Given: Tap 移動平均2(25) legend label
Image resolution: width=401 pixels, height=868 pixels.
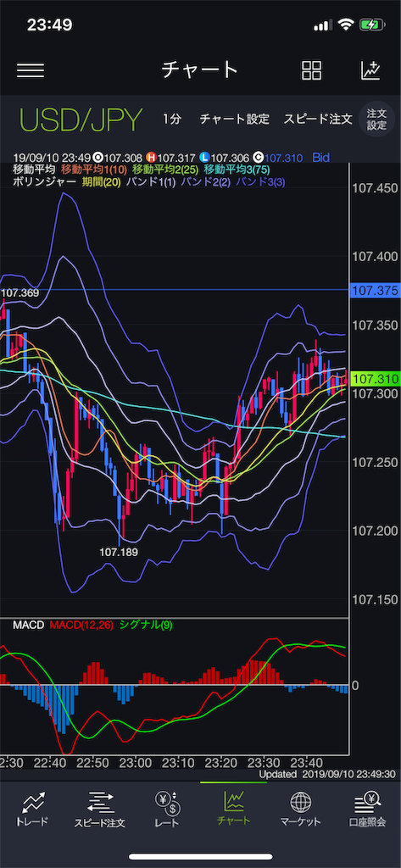Looking at the screenshot, I should coord(165,170).
